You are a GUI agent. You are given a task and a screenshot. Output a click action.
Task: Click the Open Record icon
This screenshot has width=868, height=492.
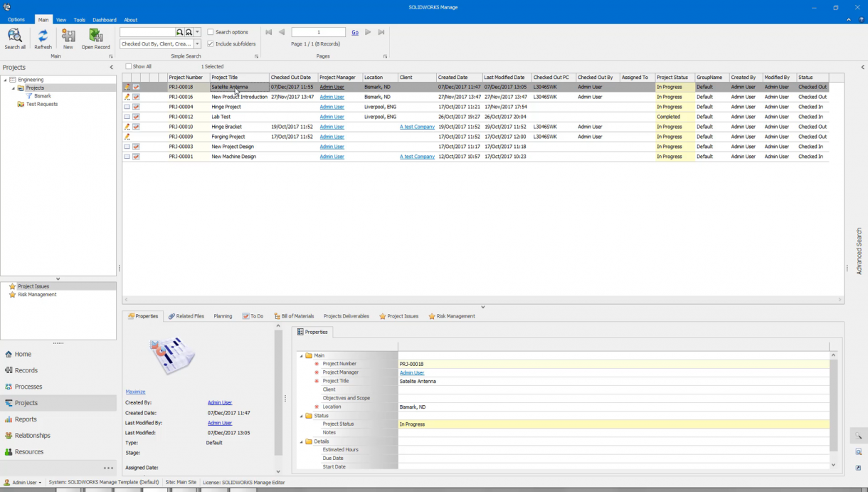(95, 36)
